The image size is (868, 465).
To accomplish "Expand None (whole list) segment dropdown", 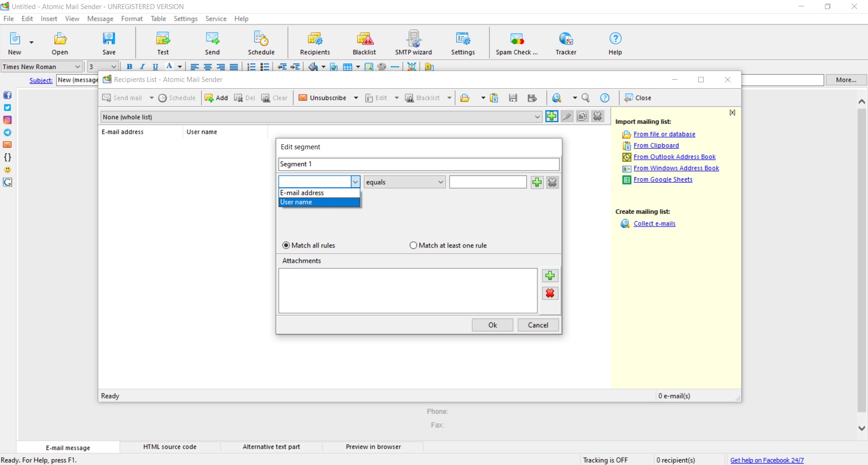I will (x=537, y=117).
